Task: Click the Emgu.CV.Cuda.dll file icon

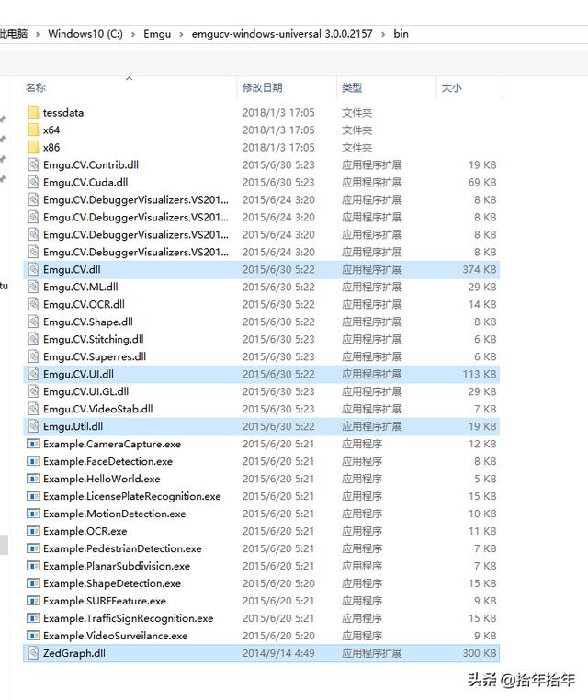Action: tap(33, 182)
